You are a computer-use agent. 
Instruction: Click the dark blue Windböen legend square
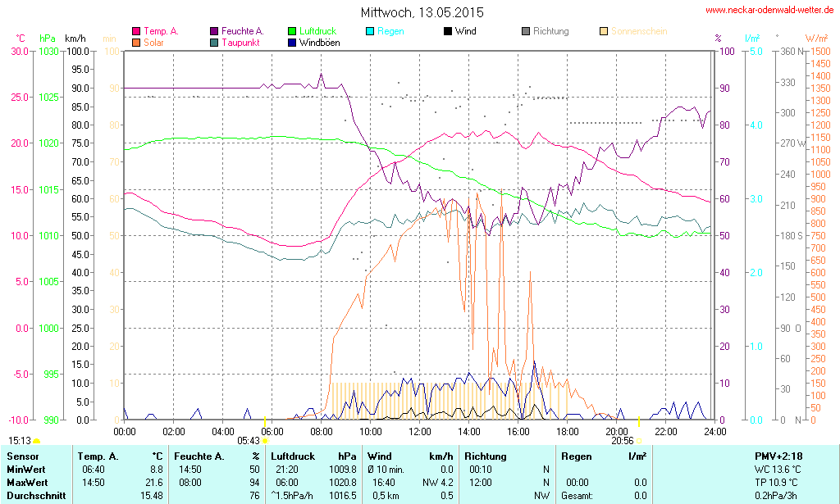[x=292, y=42]
